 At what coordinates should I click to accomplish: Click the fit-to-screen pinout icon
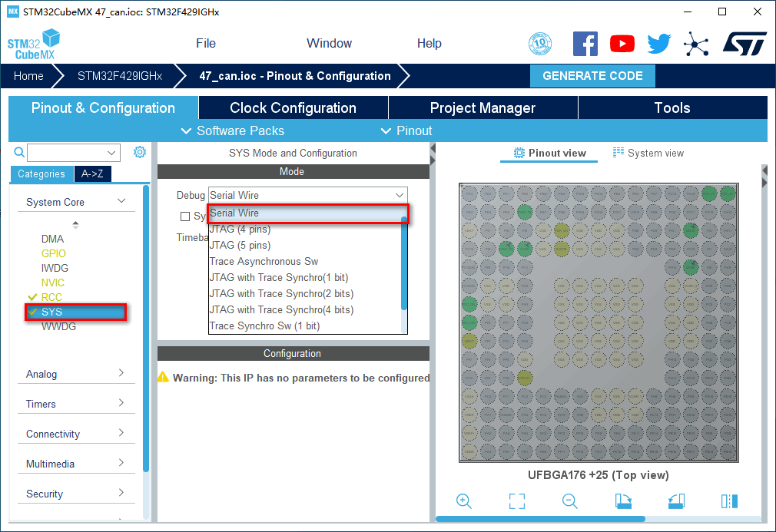[x=517, y=501]
